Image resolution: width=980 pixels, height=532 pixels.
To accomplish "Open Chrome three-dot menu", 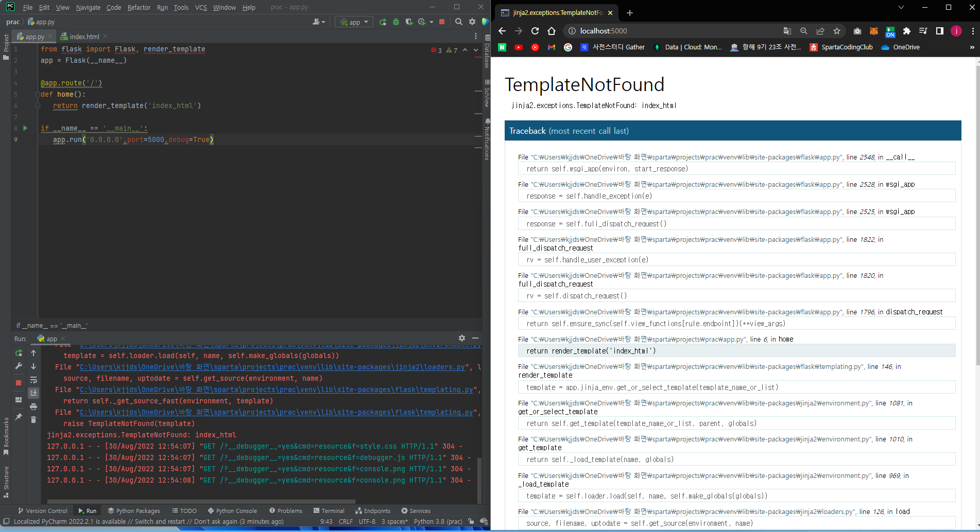I will 973,31.
